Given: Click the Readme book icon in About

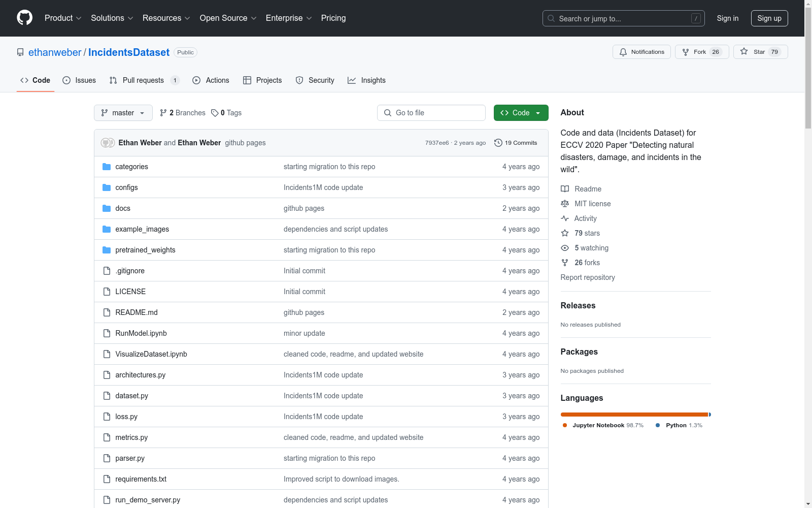Looking at the screenshot, I should (565, 189).
